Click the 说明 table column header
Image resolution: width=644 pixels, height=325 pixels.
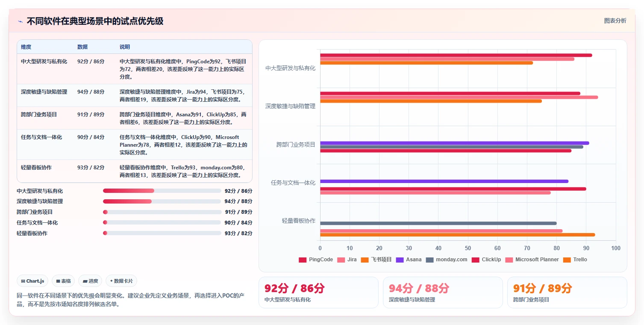pyautogui.click(x=125, y=47)
